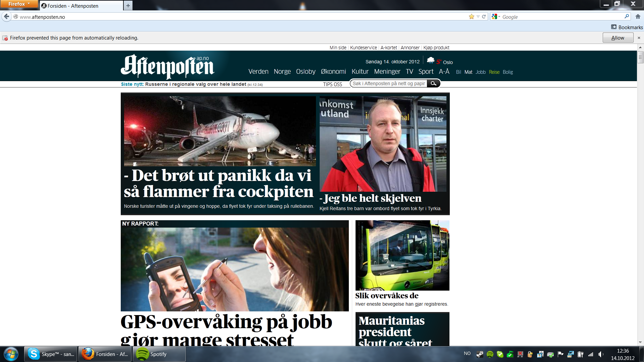Open Skype from the taskbar
The image size is (644, 362).
[x=51, y=354]
